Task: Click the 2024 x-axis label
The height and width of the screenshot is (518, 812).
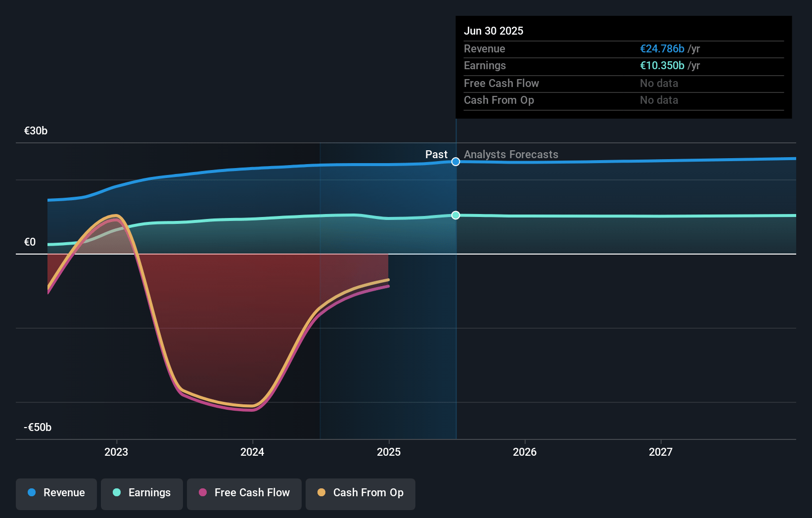Action: (252, 452)
